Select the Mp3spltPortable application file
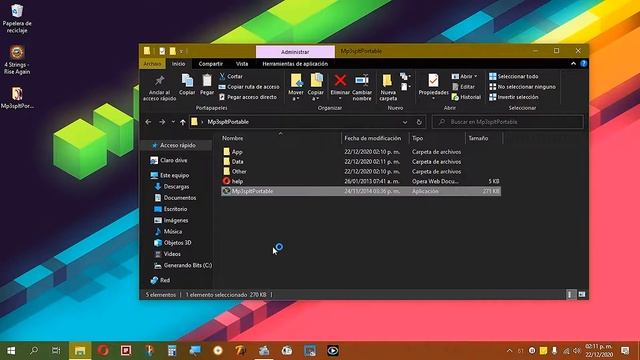This screenshot has width=640, height=360. 361,191
